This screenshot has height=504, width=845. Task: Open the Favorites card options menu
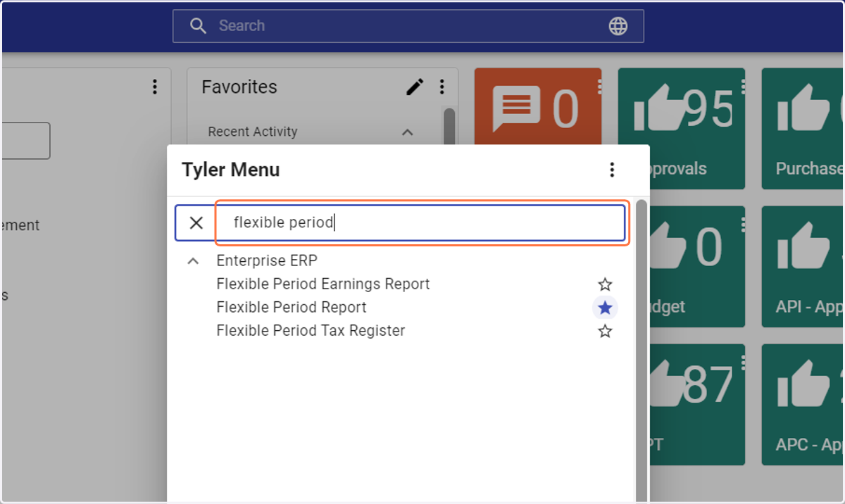(x=442, y=87)
